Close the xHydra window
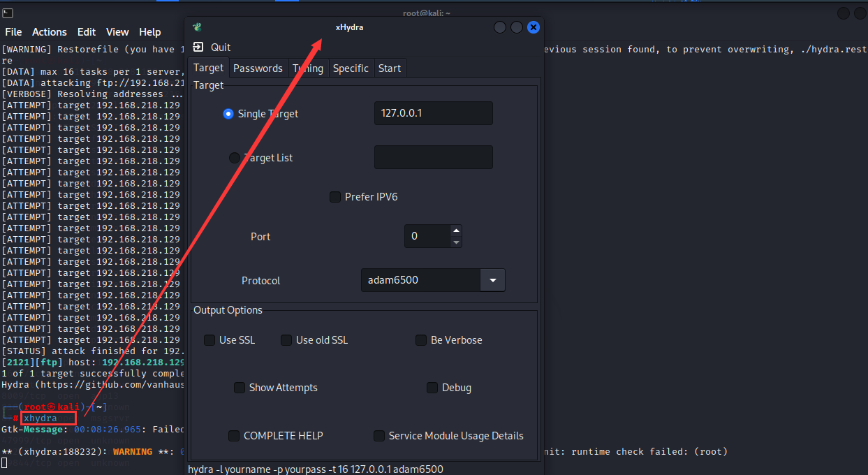The image size is (868, 475). click(534, 27)
